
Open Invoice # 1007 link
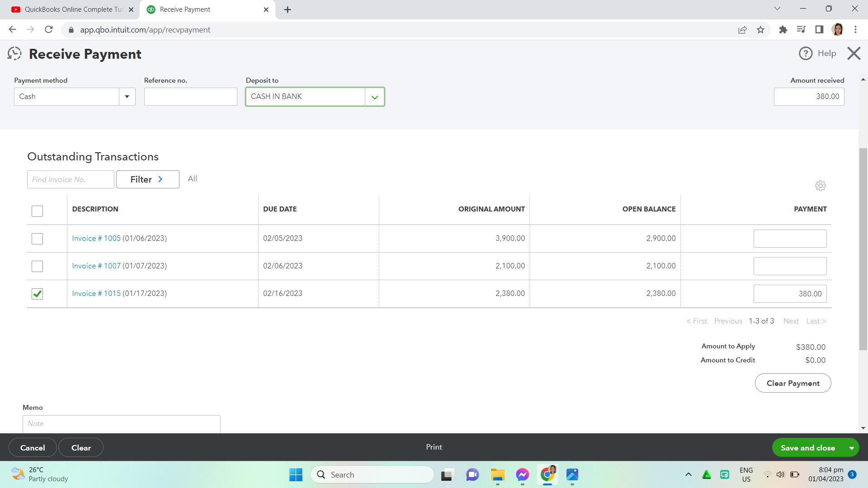coord(96,266)
